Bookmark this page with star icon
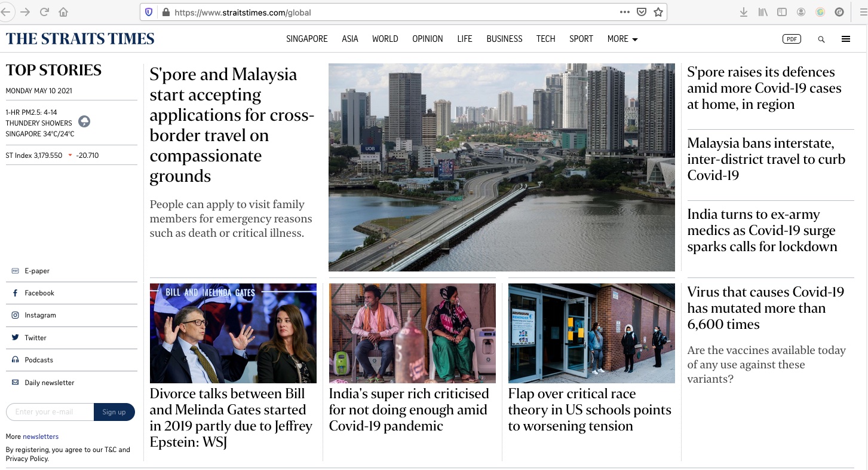This screenshot has width=868, height=470. point(658,12)
